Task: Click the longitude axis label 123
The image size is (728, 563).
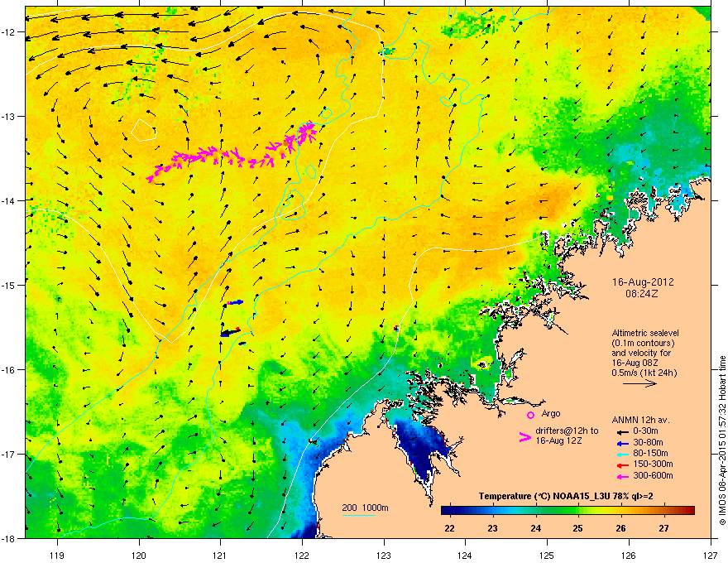Action: coord(384,555)
